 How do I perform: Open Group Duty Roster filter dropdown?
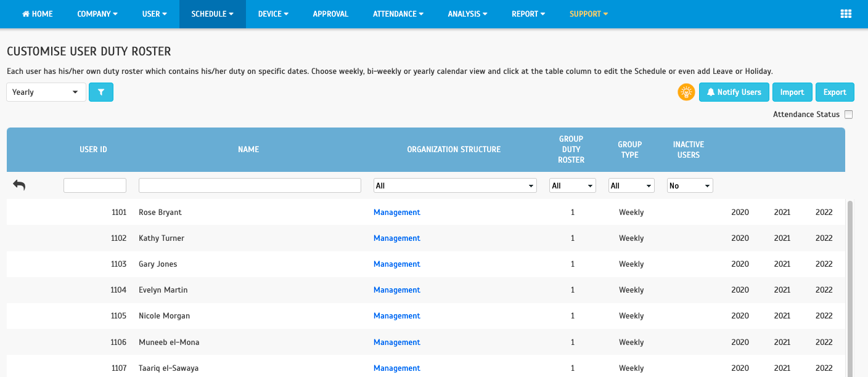pyautogui.click(x=573, y=185)
